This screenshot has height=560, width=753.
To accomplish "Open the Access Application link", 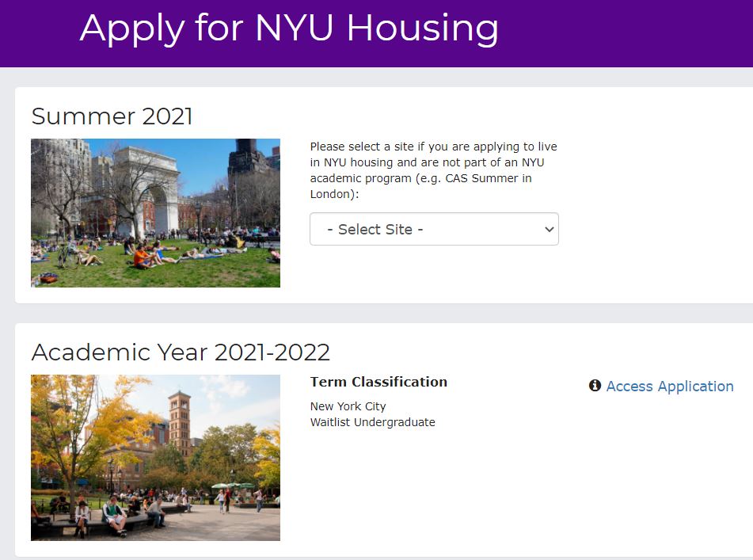I will [x=669, y=387].
